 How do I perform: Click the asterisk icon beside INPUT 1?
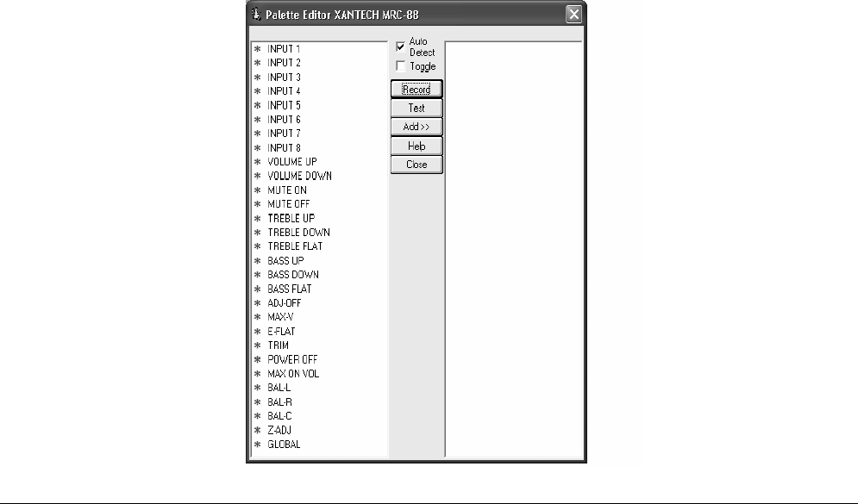(257, 48)
